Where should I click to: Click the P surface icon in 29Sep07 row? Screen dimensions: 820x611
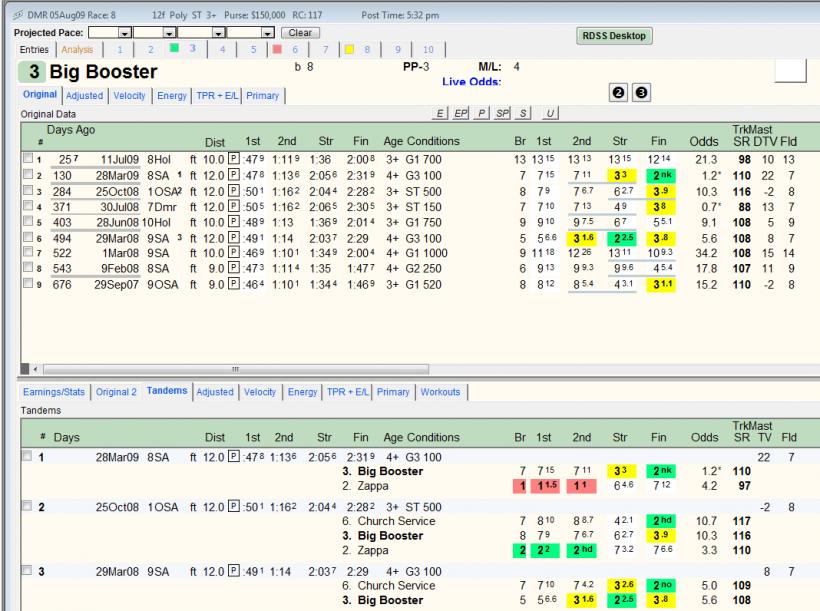pos(234,284)
